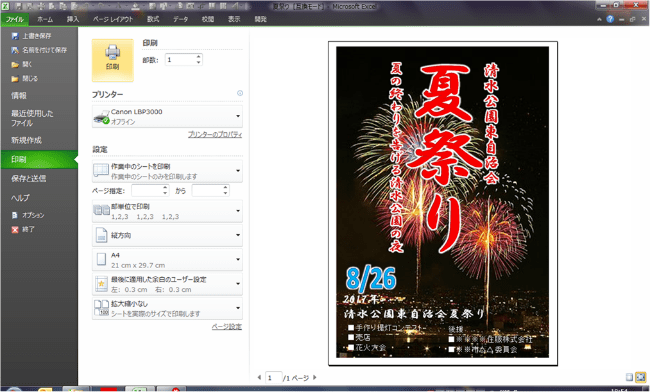Switch to the 挿入 ribbon tab
The image size is (650, 392).
[73, 19]
